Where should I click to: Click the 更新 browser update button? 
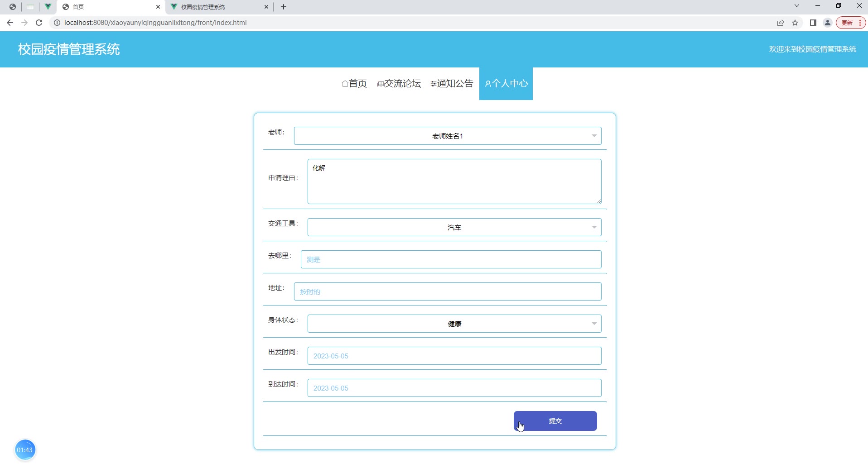coord(850,23)
